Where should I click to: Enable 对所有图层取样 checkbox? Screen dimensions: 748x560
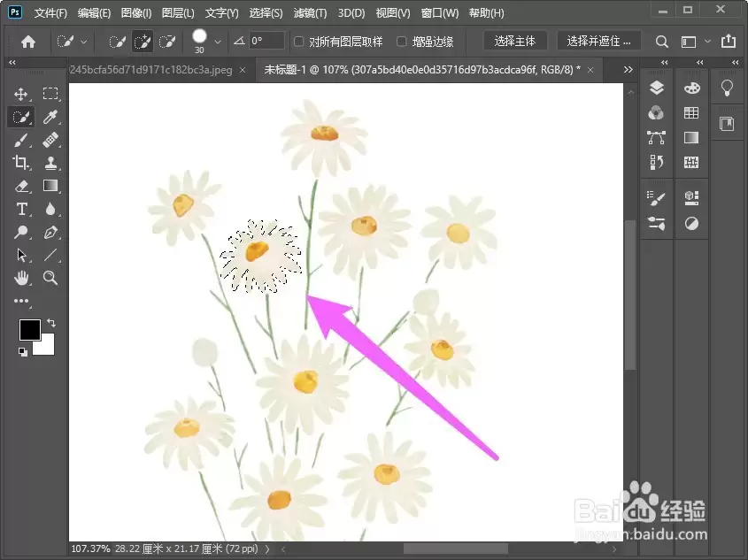pos(298,42)
